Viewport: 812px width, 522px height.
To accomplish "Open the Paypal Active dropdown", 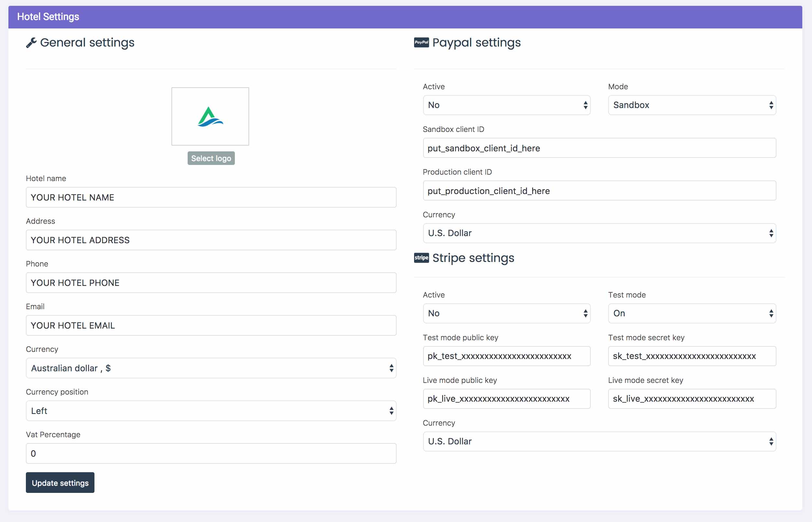I will click(x=506, y=105).
